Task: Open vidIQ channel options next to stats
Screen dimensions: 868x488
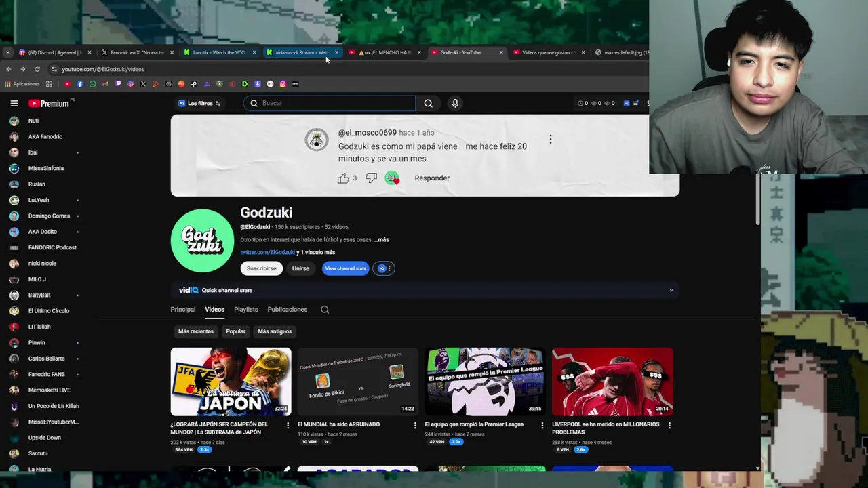Action: (384, 268)
